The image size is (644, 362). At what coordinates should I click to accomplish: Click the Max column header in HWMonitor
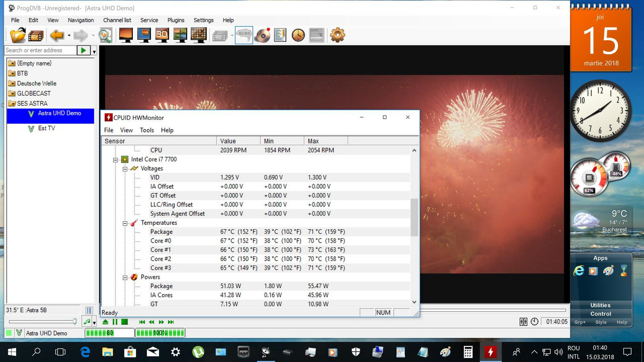[326, 141]
